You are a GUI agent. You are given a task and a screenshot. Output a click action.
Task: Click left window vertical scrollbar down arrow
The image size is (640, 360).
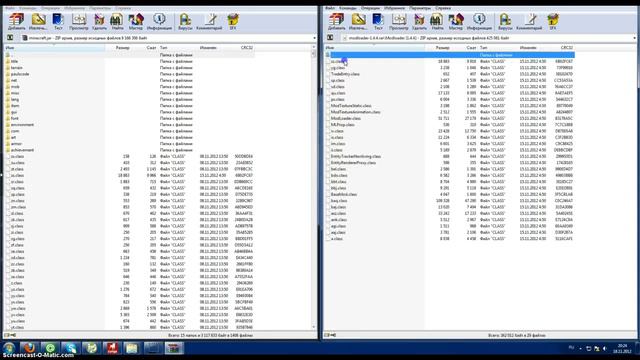[313, 327]
